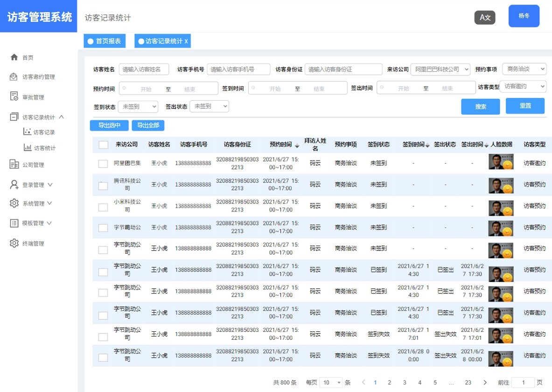Toggle the select-all checkbox in table header
This screenshot has width=552, height=392.
103,145
